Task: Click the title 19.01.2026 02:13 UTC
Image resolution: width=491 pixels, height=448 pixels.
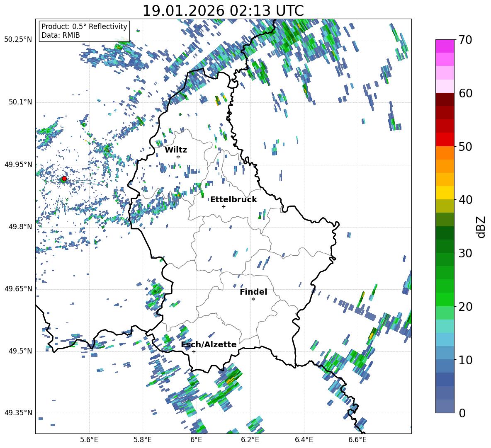Action: [x=223, y=11]
